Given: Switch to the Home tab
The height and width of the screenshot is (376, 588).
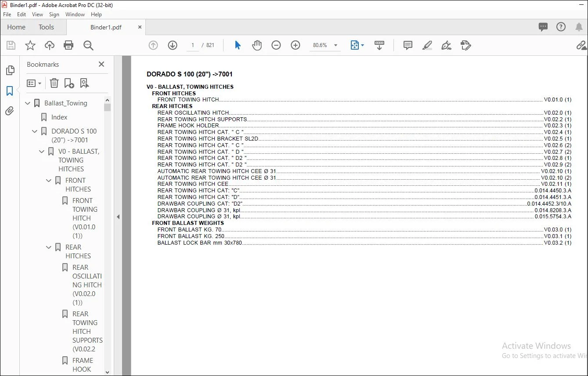Looking at the screenshot, I should pos(16,27).
